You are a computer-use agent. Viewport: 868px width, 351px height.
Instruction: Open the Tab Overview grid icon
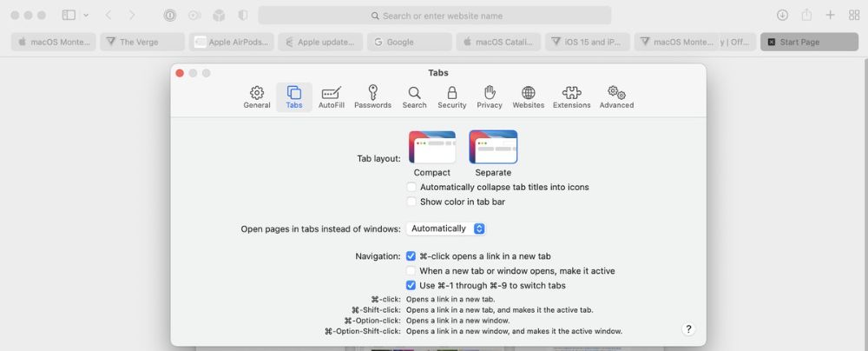pos(854,16)
